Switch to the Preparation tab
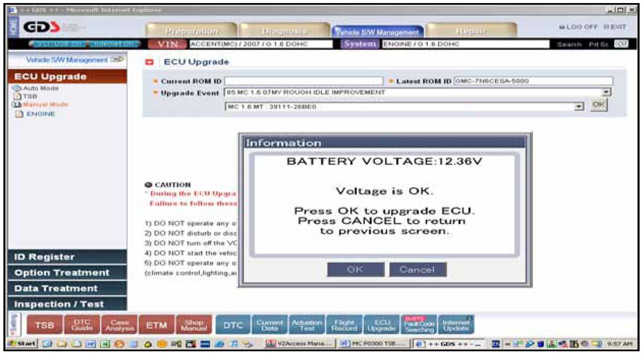 [x=191, y=31]
